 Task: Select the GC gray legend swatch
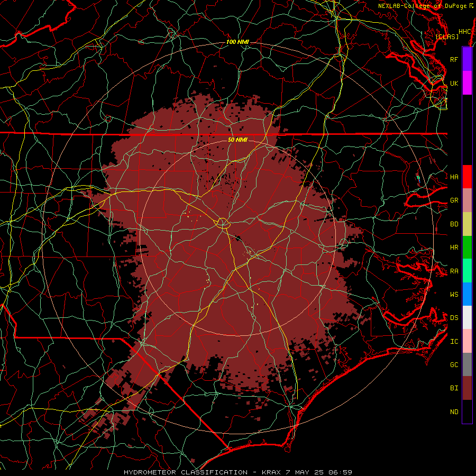click(x=467, y=364)
